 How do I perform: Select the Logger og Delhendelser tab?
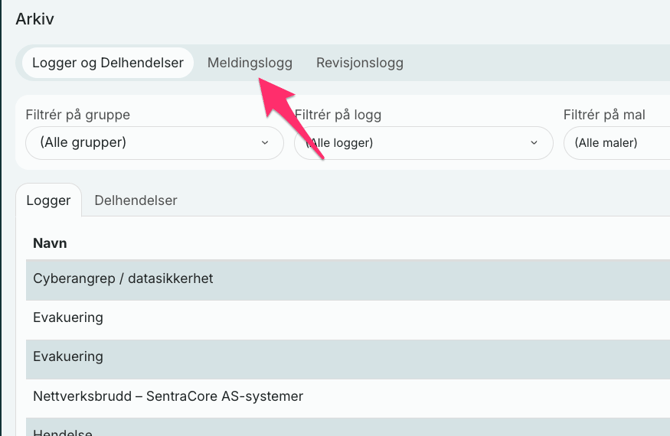coord(108,63)
